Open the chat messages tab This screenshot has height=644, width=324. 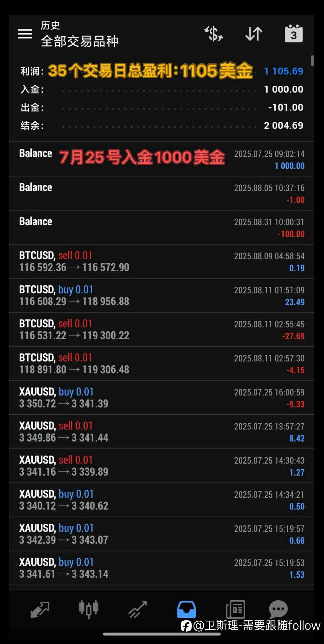pos(278,609)
